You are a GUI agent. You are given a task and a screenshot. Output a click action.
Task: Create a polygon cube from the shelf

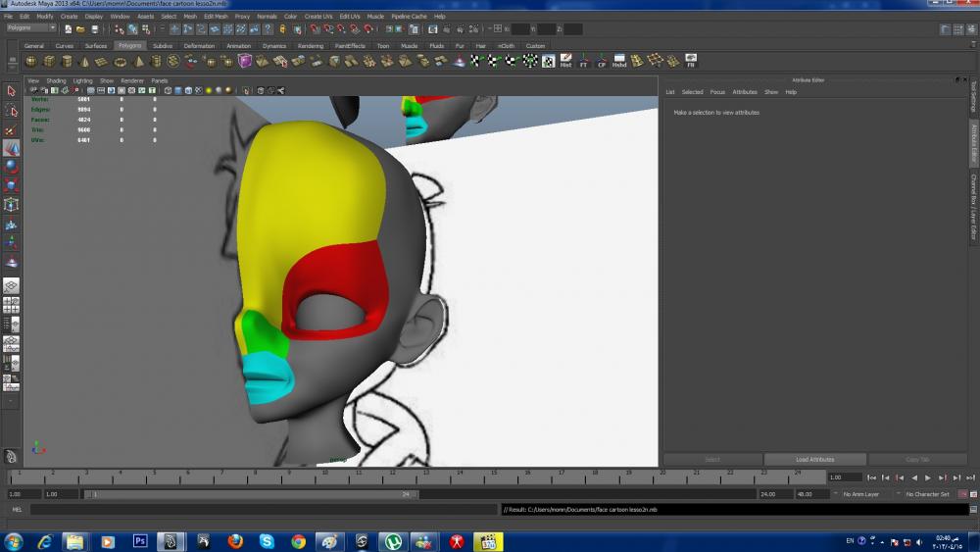click(49, 61)
